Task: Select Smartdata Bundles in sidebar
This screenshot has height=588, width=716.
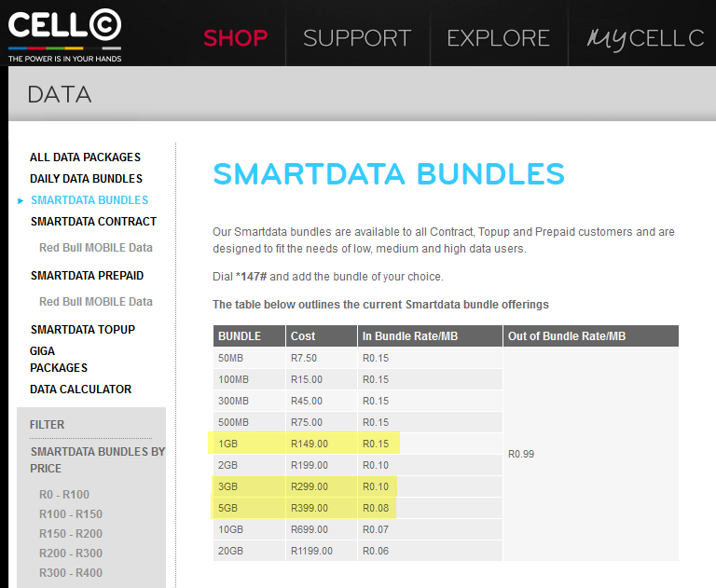Action: click(89, 200)
